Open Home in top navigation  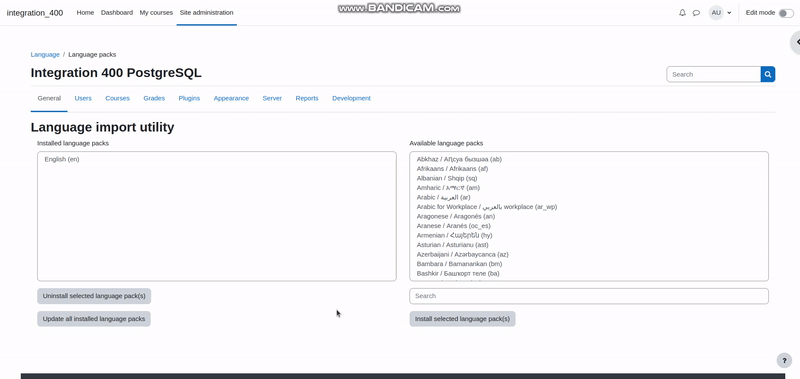pos(85,12)
